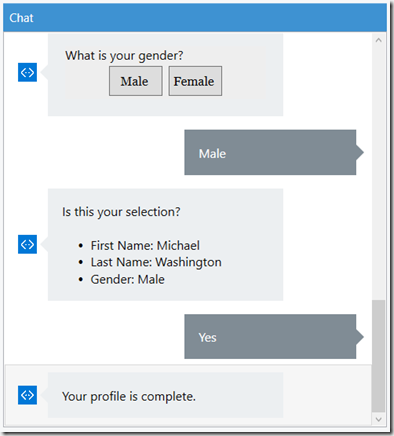Click the Female gender button
Viewport: 394px width, 436px height.
pos(195,81)
